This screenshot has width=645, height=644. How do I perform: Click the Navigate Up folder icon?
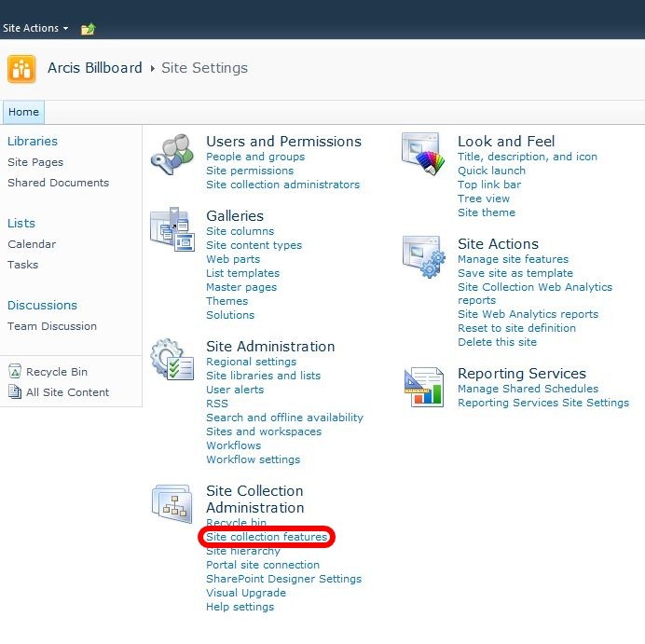tap(88, 29)
